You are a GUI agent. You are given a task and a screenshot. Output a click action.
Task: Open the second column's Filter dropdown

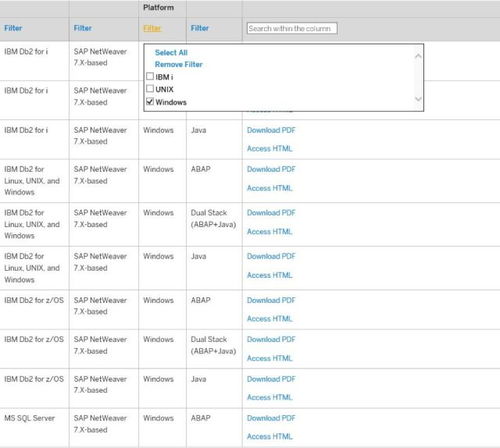point(83,28)
